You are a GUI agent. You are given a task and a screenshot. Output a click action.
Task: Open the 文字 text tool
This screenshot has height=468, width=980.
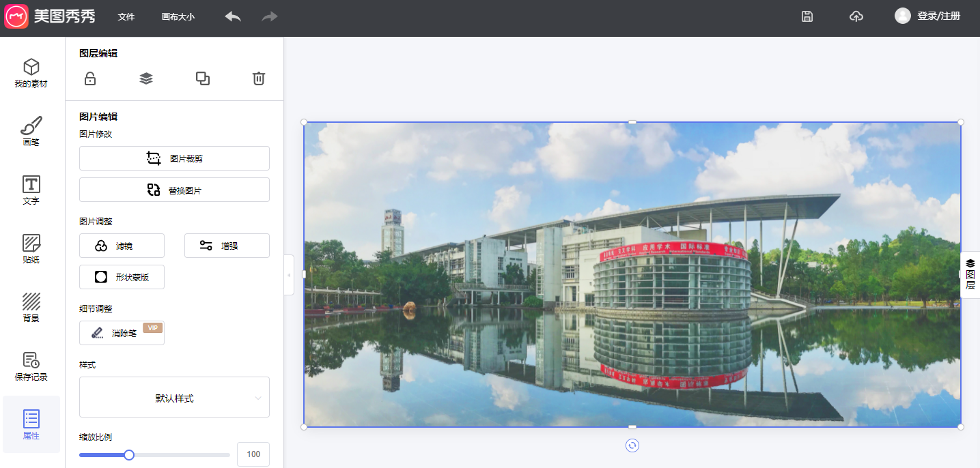click(31, 190)
